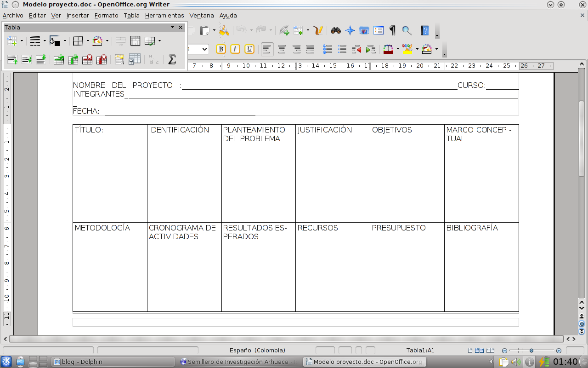This screenshot has height=368, width=588.
Task: Click the Zoom magnifier icon
Action: 407,30
